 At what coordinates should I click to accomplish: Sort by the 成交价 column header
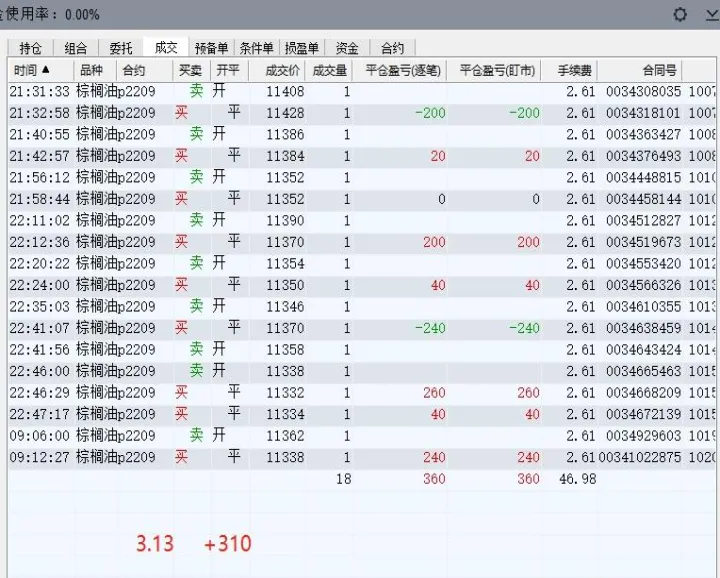point(277,70)
